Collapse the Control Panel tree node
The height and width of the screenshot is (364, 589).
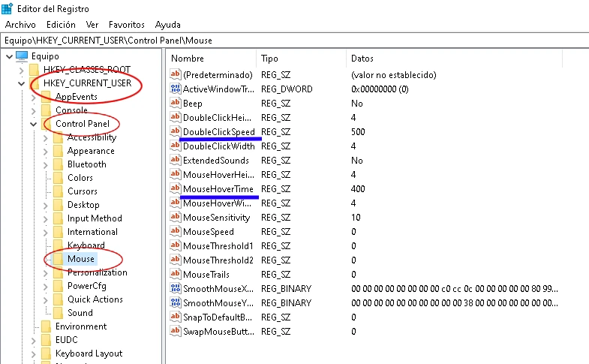pyautogui.click(x=33, y=124)
